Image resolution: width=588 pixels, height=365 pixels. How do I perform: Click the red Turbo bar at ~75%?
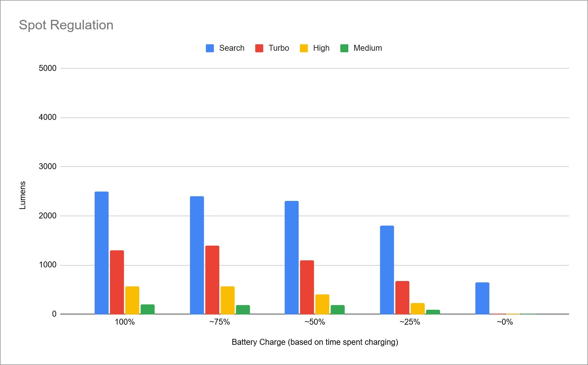212,280
